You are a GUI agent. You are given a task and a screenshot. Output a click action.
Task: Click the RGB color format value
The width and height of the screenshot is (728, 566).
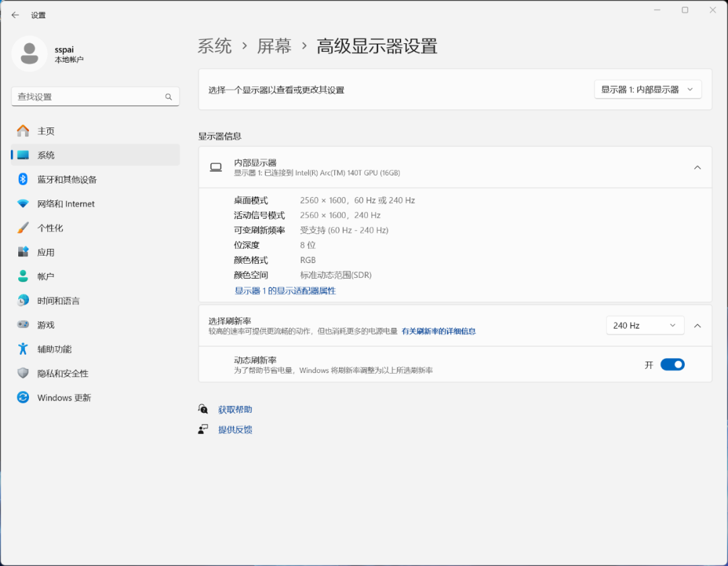pos(308,260)
